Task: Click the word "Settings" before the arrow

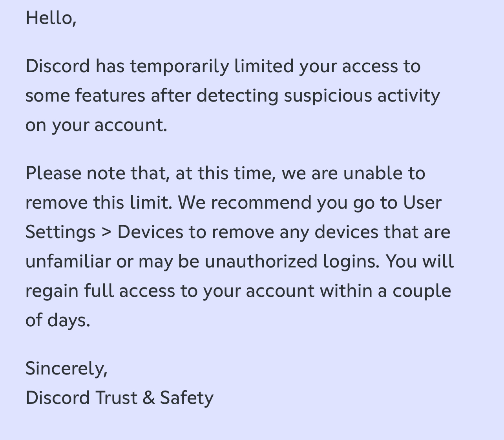Action: [x=60, y=232]
